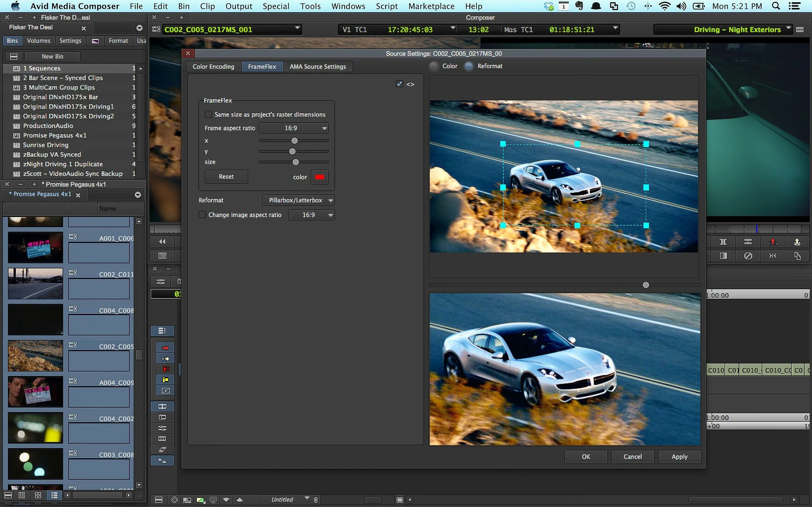The image size is (812, 507).
Task: Click the rewind button under Source monitor
Action: coord(162,241)
